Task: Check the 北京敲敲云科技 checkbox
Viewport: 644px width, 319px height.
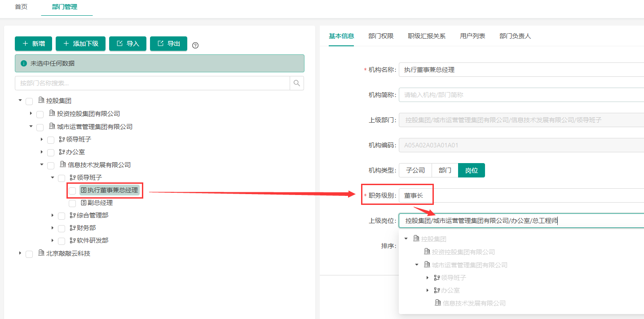Action: coord(29,254)
